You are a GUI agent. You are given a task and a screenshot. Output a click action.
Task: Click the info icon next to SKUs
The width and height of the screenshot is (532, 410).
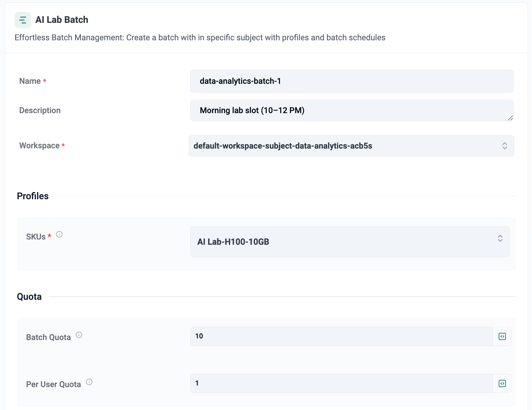(x=59, y=234)
